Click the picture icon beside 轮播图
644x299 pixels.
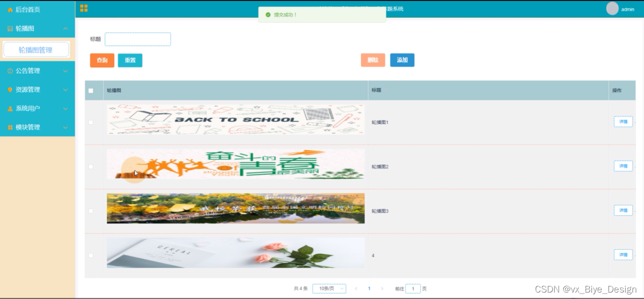[x=10, y=29]
